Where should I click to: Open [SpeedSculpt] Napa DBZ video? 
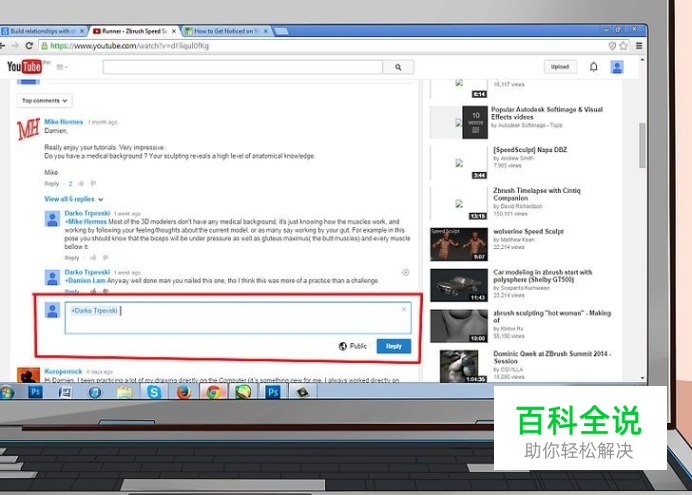[530, 150]
